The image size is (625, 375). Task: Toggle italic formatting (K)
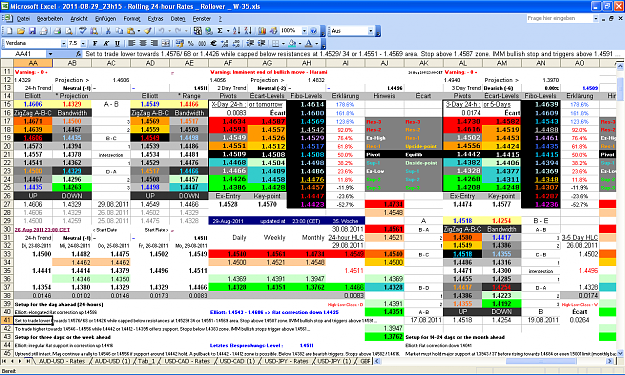point(106,43)
